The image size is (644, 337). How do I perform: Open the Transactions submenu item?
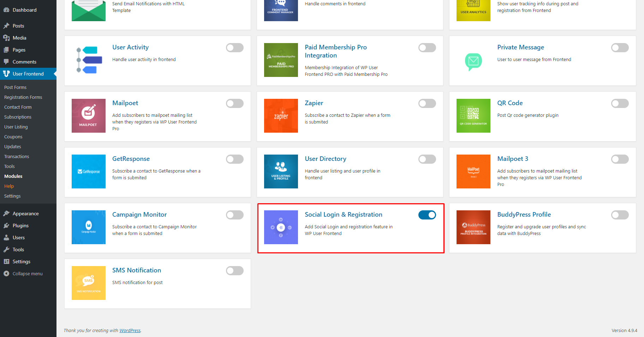(x=17, y=156)
